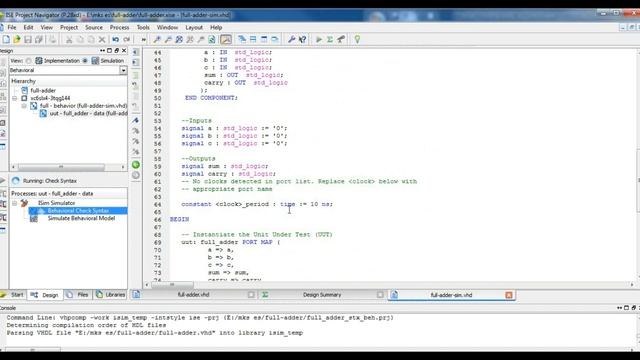Click the full-adder-sim.vhd tab document icon
This screenshot has width=640, height=360.
(x=394, y=295)
